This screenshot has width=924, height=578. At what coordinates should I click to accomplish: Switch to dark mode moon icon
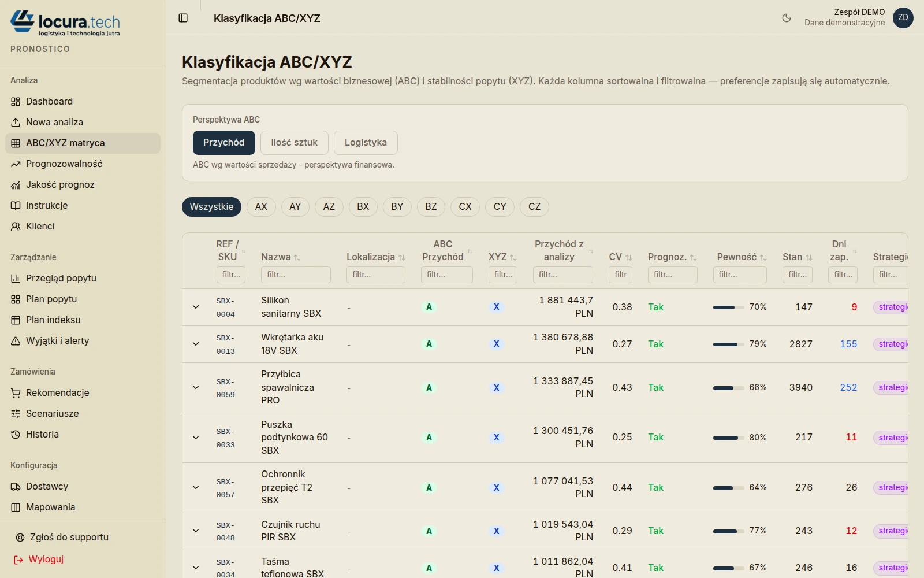(x=787, y=18)
